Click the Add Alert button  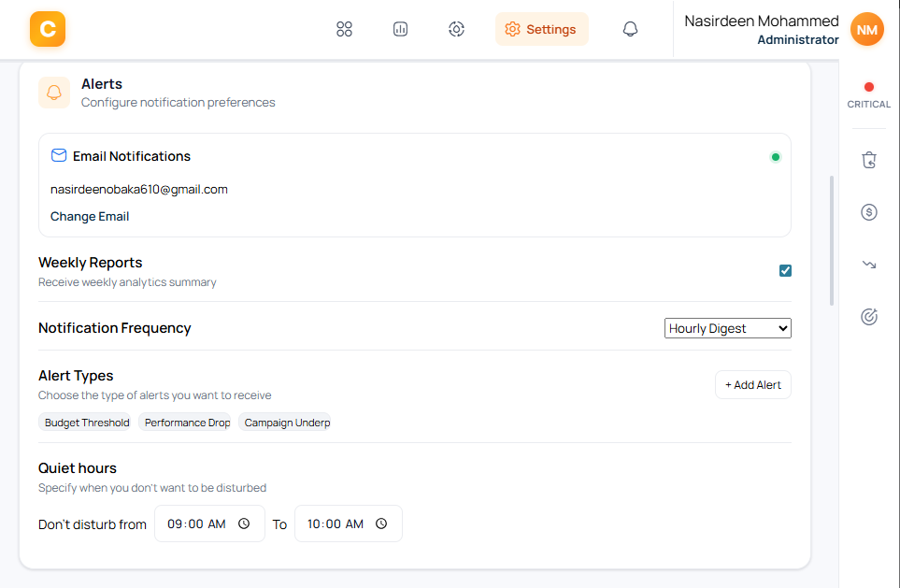point(752,385)
